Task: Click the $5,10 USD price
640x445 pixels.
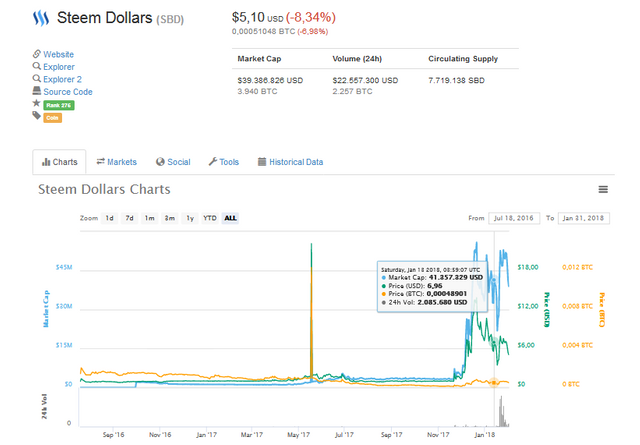Action: [x=258, y=18]
